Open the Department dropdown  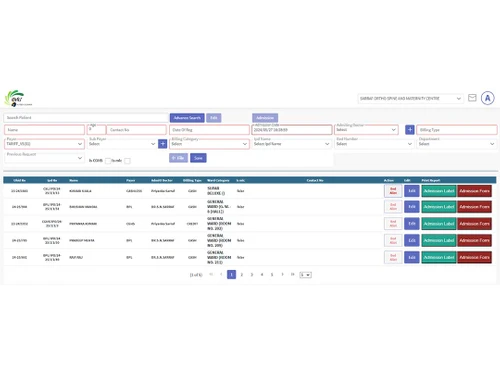coord(457,144)
